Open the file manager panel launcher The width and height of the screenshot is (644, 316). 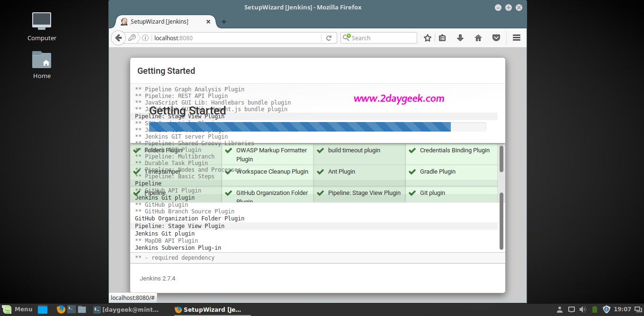(82, 309)
